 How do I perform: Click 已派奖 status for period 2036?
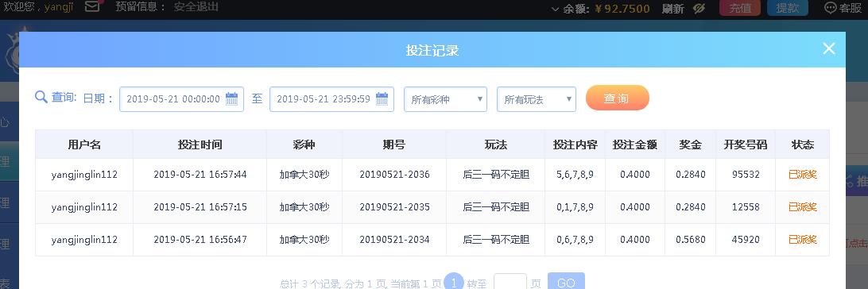tap(803, 175)
